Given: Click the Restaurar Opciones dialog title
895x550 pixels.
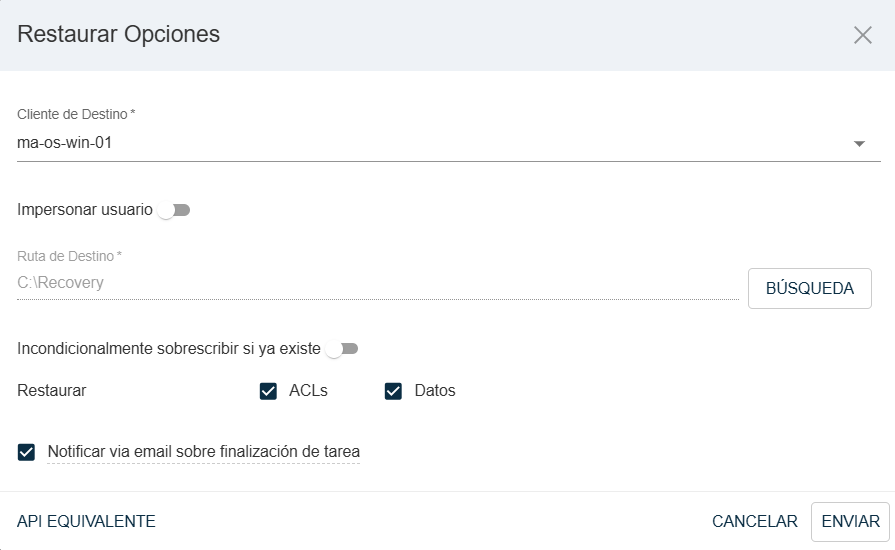Looking at the screenshot, I should [119, 35].
